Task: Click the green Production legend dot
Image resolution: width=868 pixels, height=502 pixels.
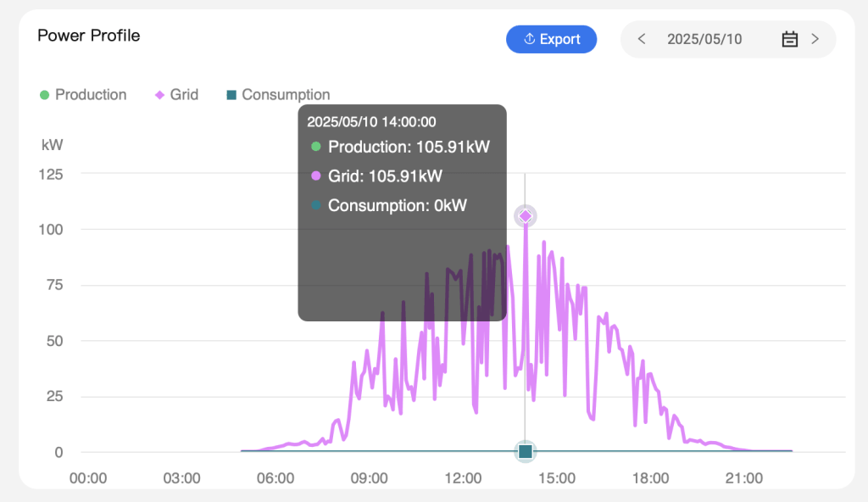Action: [45, 95]
